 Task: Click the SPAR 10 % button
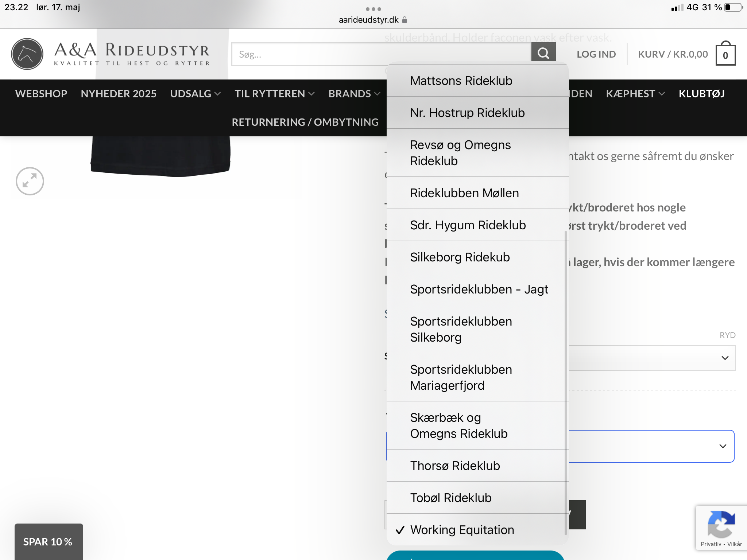(49, 542)
